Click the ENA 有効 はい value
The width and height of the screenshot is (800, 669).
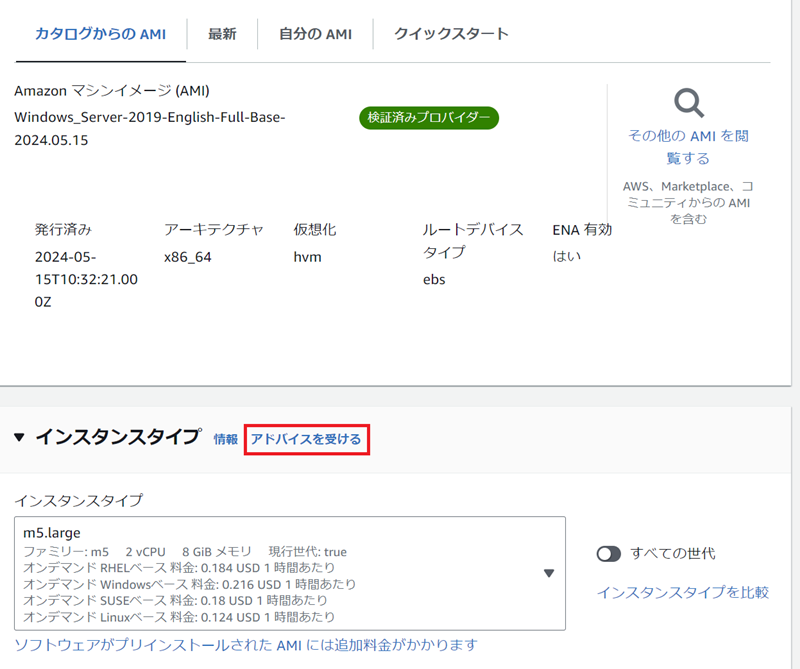566,256
